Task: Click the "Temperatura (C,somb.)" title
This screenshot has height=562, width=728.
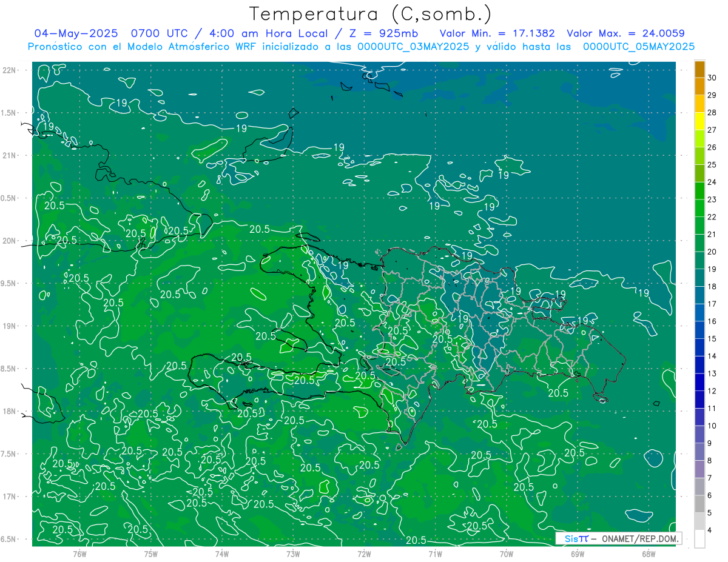Action: click(370, 14)
